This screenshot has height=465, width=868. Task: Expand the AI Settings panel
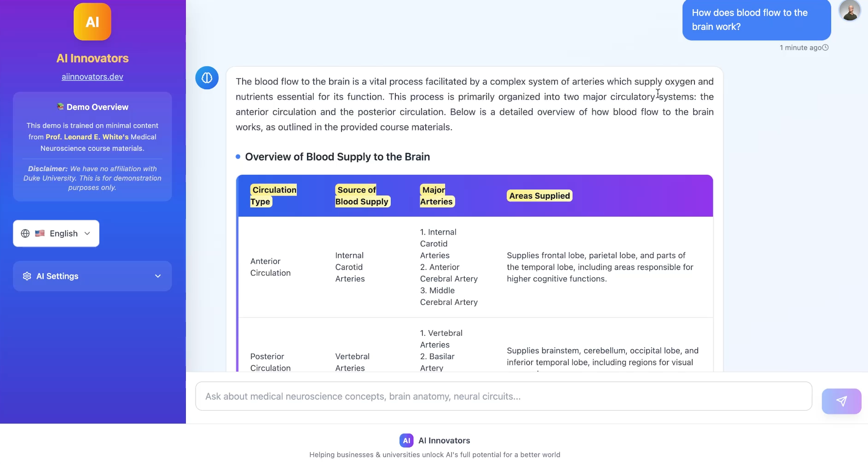pyautogui.click(x=93, y=276)
